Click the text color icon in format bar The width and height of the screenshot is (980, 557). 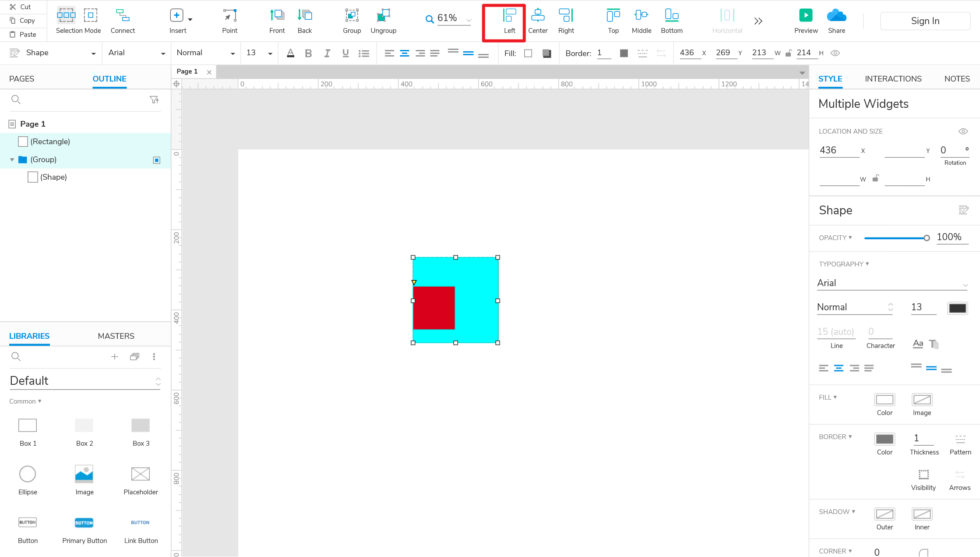coord(290,53)
